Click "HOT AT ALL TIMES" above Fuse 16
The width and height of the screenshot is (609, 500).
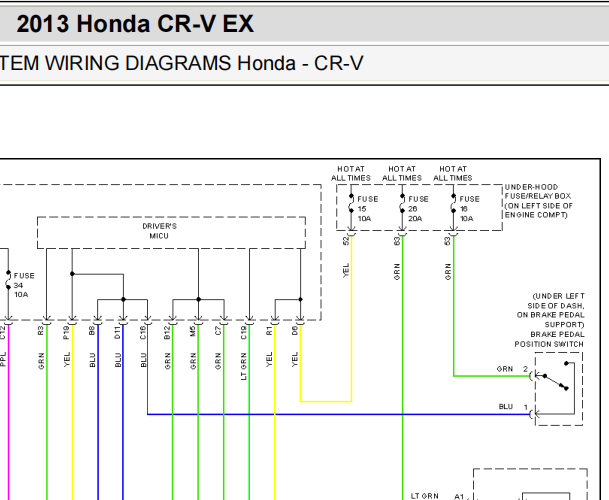tap(453, 173)
